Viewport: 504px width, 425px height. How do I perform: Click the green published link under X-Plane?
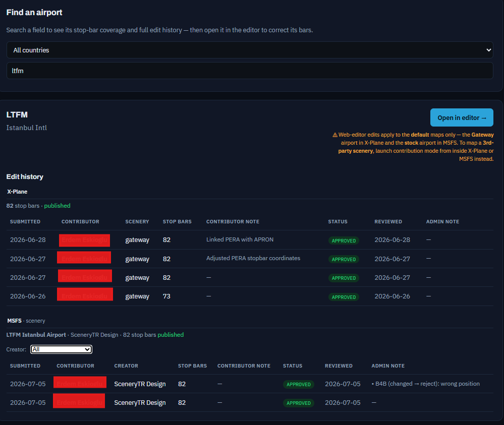pyautogui.click(x=57, y=206)
